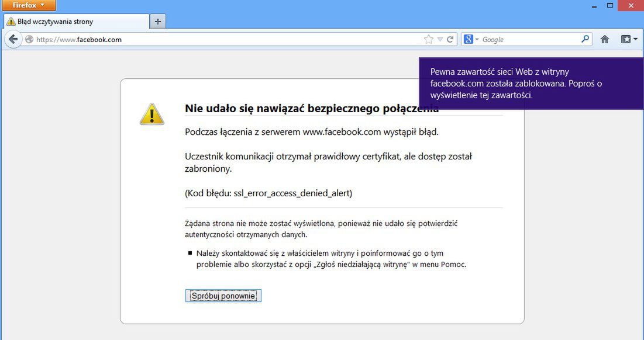The image size is (644, 340).
Task: Open Google search engine selector
Action: click(471, 39)
